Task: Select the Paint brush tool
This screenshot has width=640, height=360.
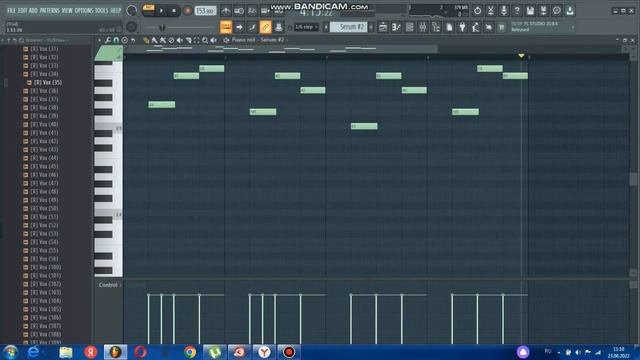Action: tap(154, 40)
